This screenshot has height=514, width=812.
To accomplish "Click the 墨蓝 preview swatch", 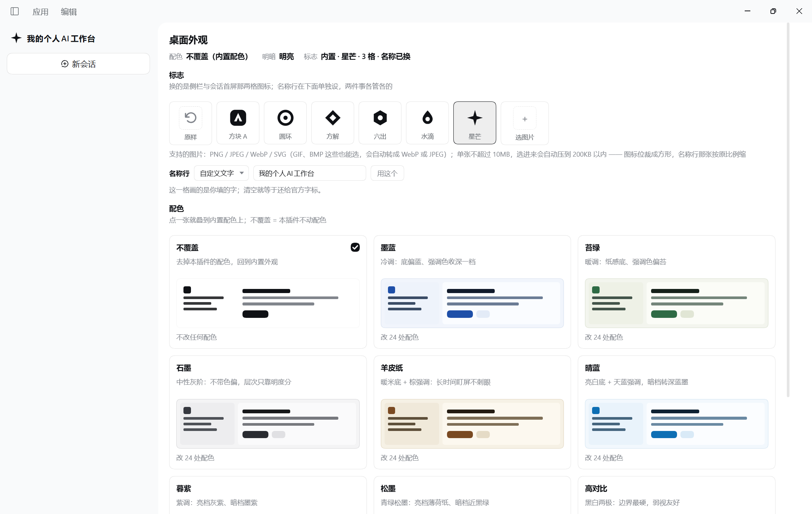I will pyautogui.click(x=472, y=303).
